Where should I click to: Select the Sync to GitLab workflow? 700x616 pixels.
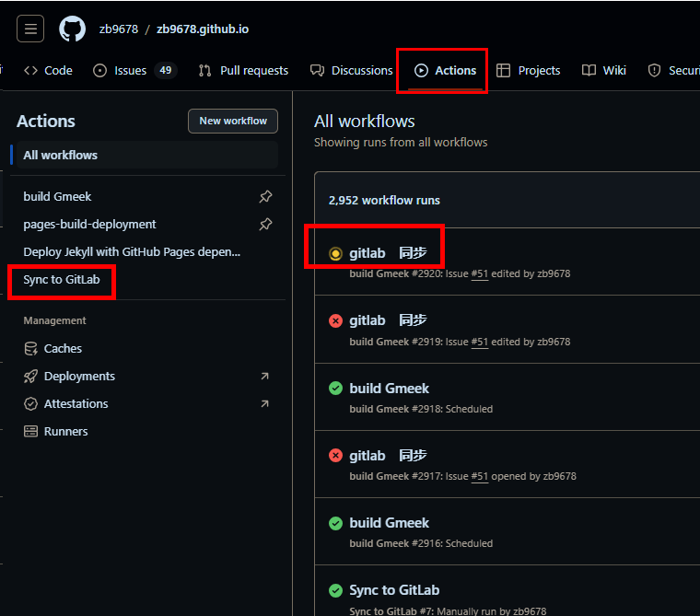tap(62, 279)
